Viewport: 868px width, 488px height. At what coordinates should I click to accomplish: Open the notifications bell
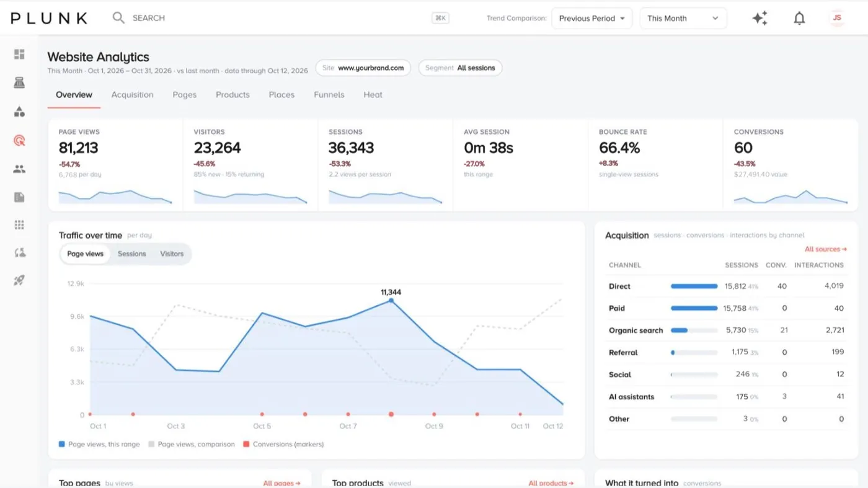(799, 19)
